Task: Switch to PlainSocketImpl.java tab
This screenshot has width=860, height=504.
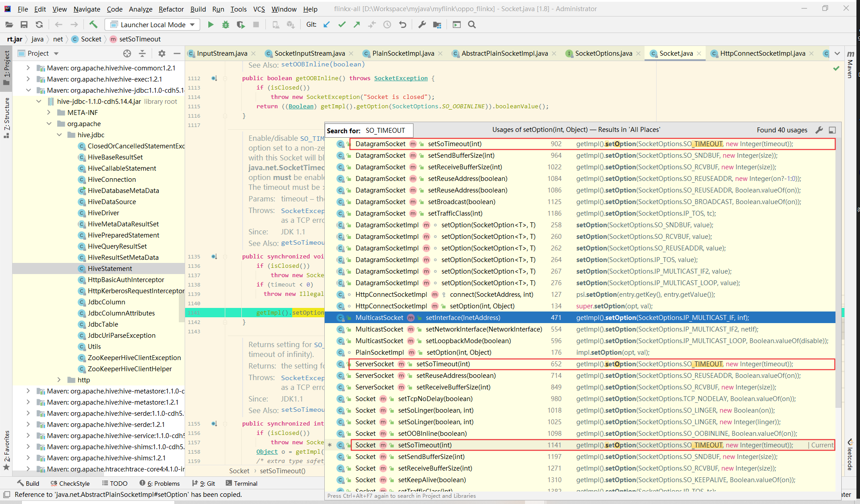Action: [x=403, y=53]
